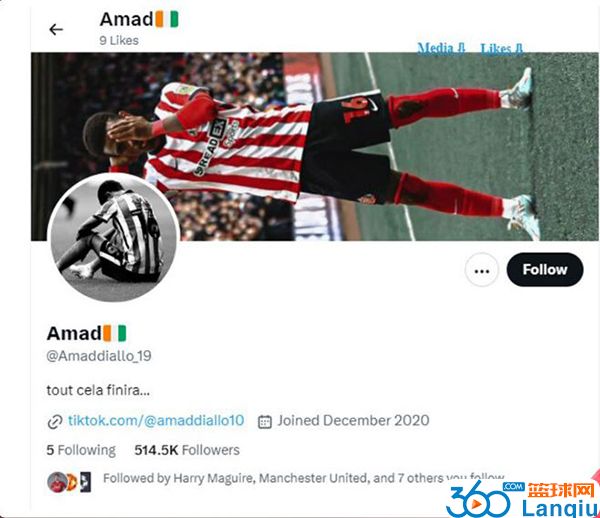This screenshot has height=518, width=600.
Task: Click the flag emoji next to profile name
Action: pos(114,333)
